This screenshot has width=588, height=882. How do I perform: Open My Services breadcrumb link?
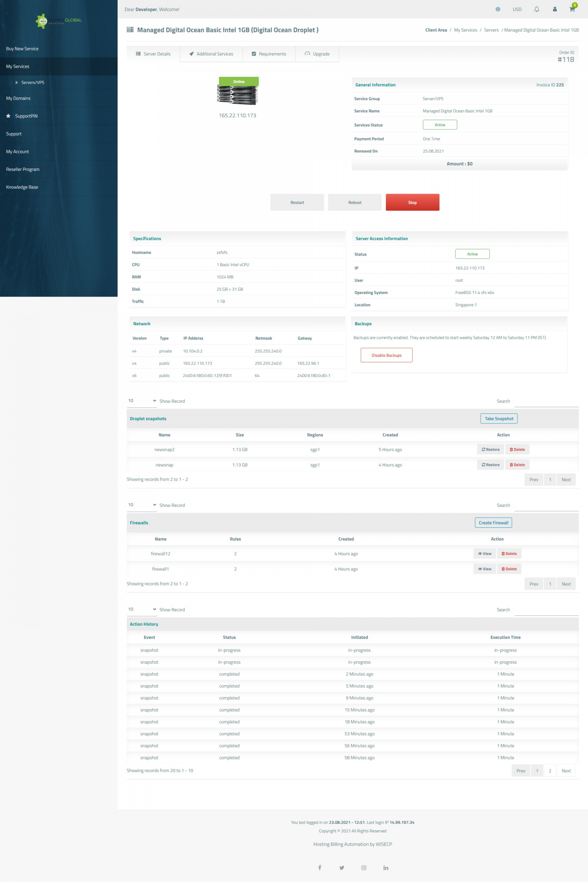click(465, 30)
